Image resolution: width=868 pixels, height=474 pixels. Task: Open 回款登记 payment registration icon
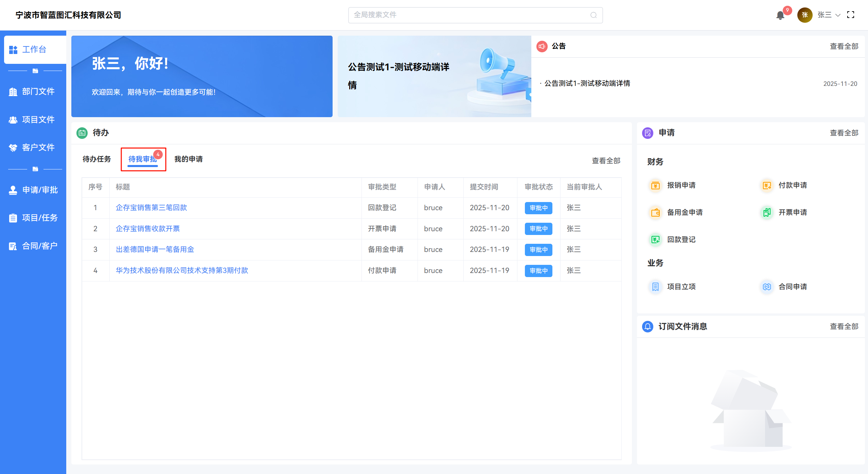(655, 240)
